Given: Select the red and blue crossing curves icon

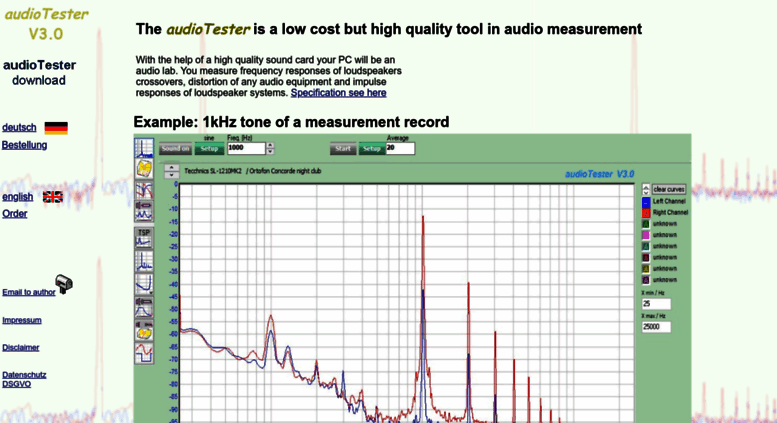Looking at the screenshot, I should click(144, 191).
